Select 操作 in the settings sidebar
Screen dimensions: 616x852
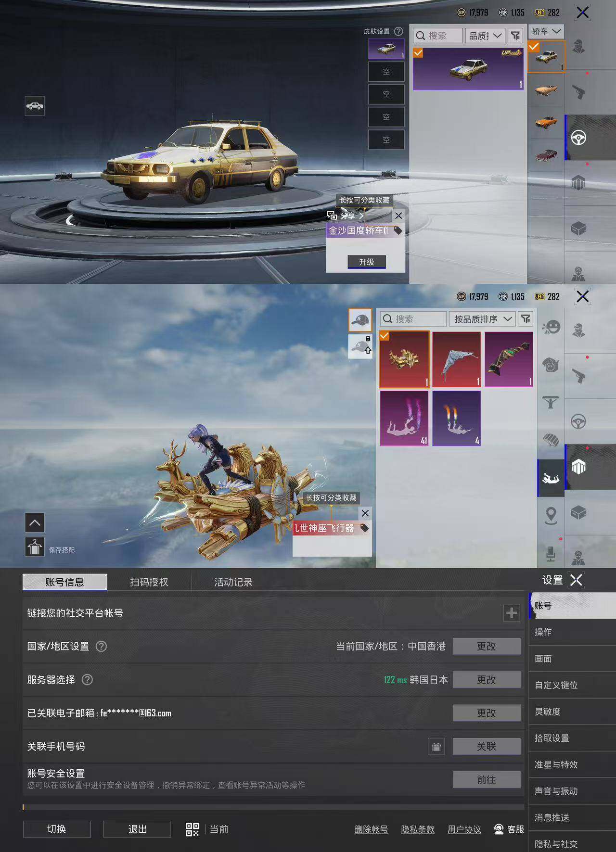coord(572,632)
